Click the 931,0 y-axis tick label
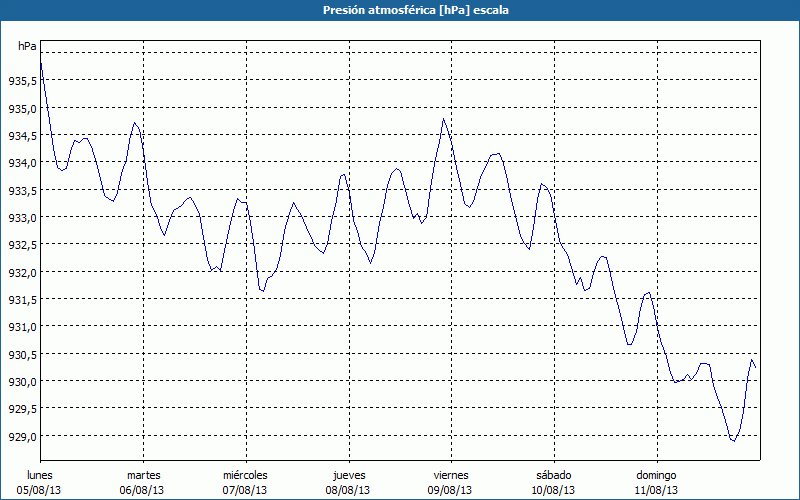The height and width of the screenshot is (500, 800). coord(23,327)
